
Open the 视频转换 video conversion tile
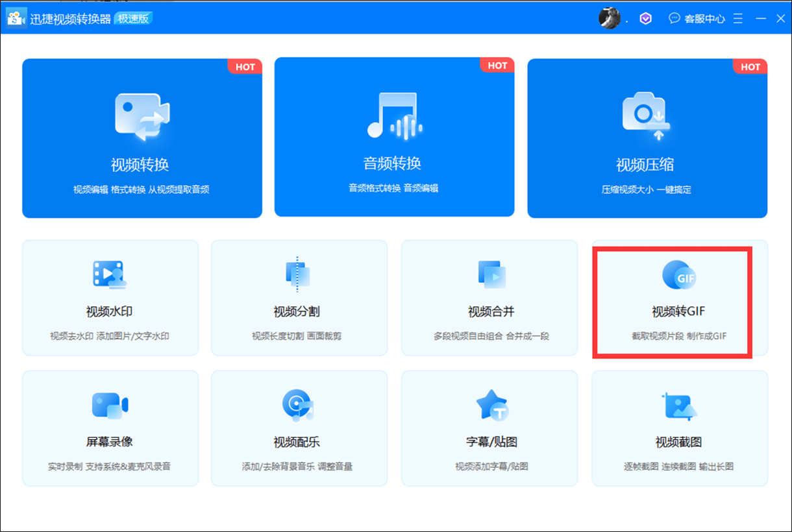(x=142, y=138)
